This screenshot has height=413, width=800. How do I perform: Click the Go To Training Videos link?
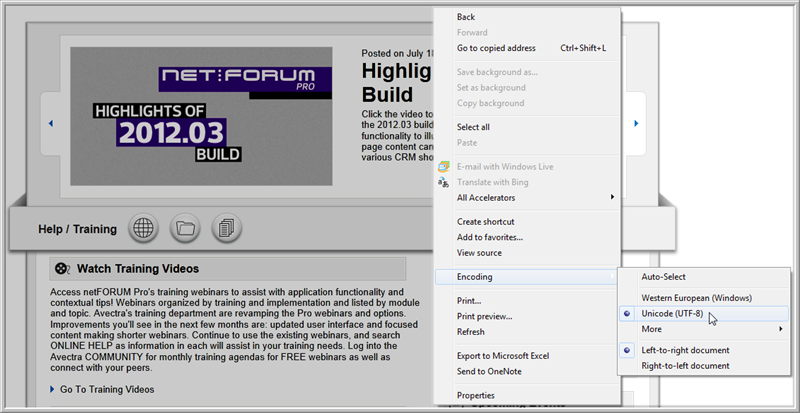(107, 390)
